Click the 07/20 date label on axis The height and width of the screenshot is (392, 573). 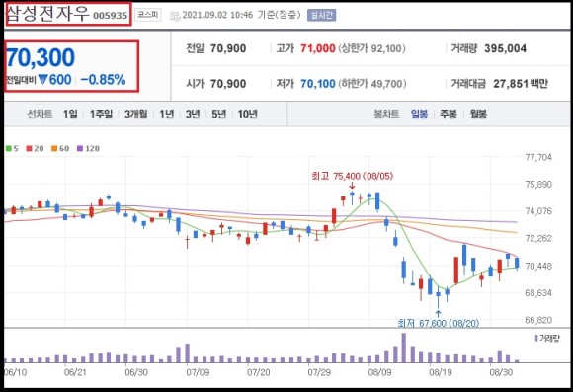pos(259,372)
